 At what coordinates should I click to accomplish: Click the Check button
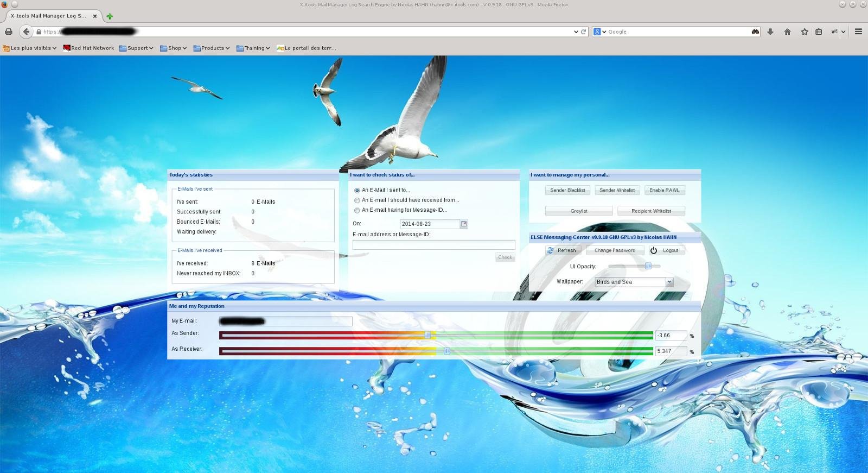[505, 257]
